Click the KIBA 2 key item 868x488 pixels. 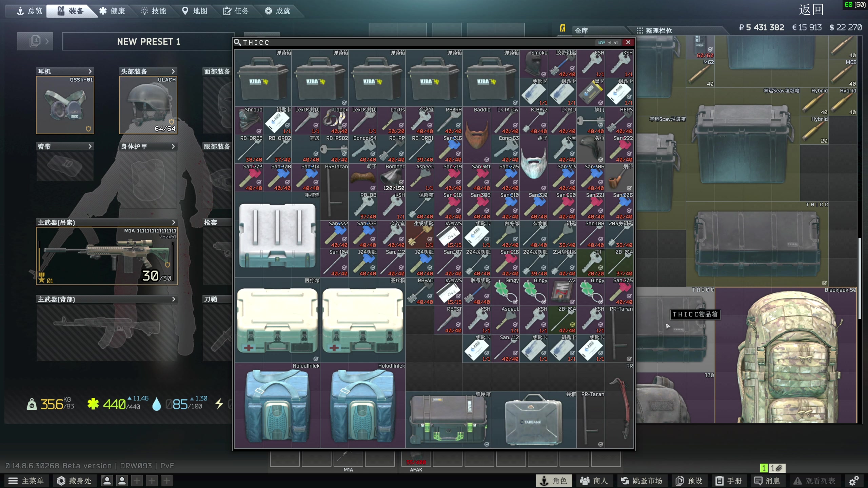coord(534,121)
